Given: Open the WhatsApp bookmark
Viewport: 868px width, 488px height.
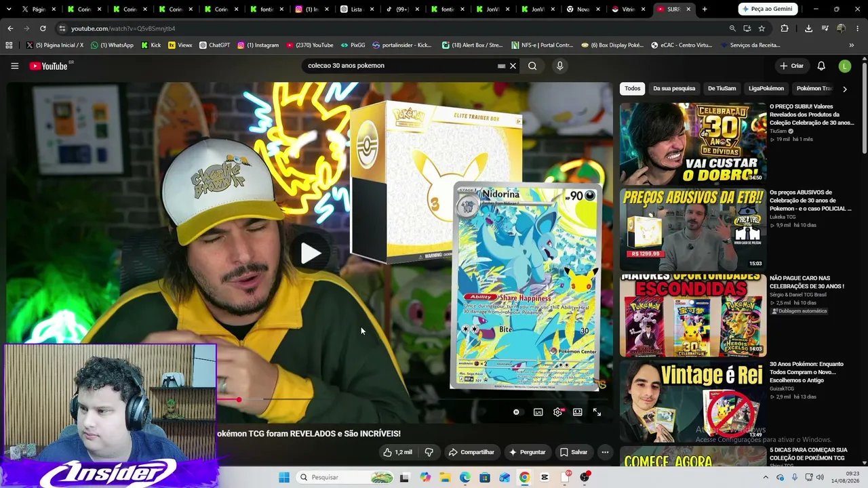Looking at the screenshot, I should (112, 45).
